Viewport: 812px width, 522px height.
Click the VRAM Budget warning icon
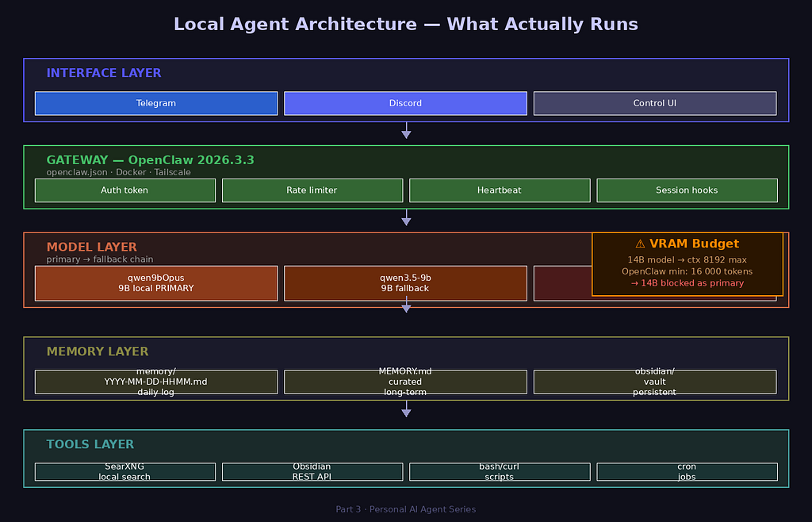pyautogui.click(x=640, y=244)
